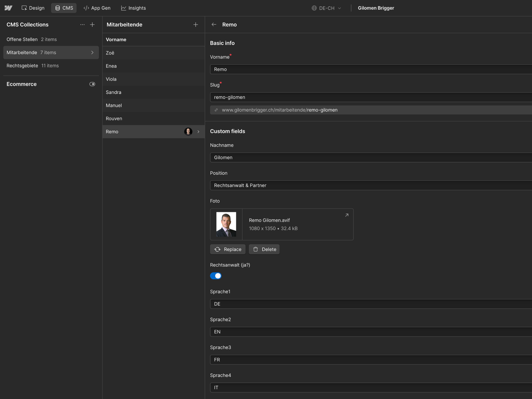
Task: Click the link icon beside the URL
Action: click(216, 110)
